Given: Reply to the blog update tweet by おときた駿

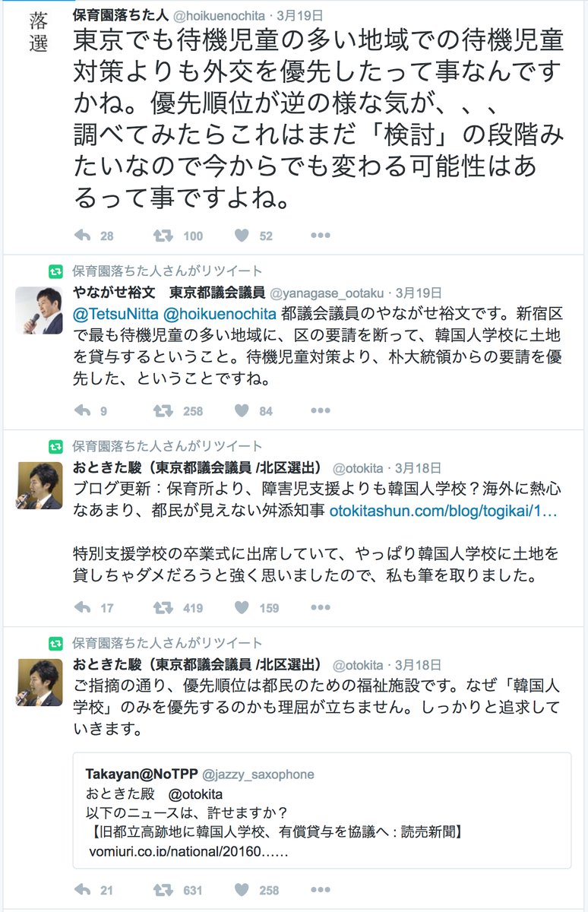Looking at the screenshot, I should (83, 607).
